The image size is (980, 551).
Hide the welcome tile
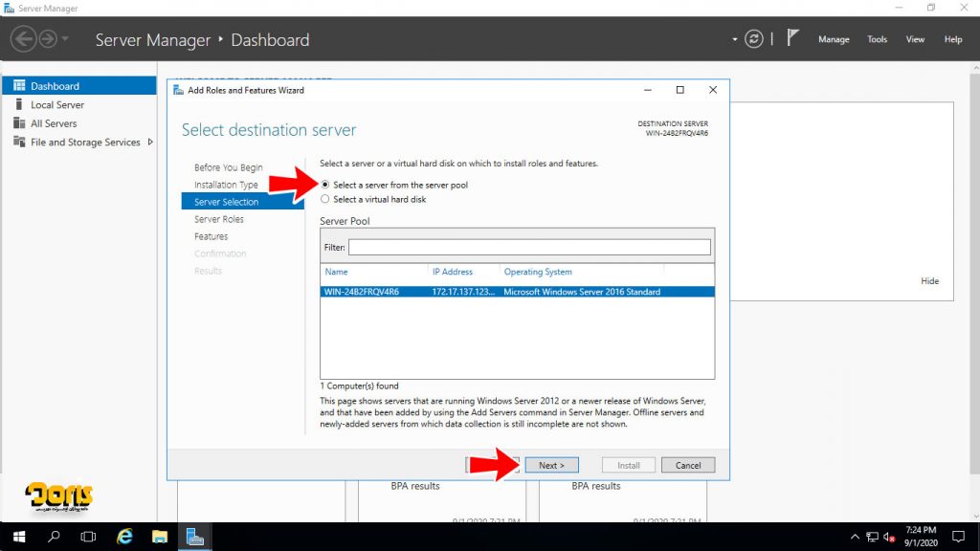click(x=929, y=281)
